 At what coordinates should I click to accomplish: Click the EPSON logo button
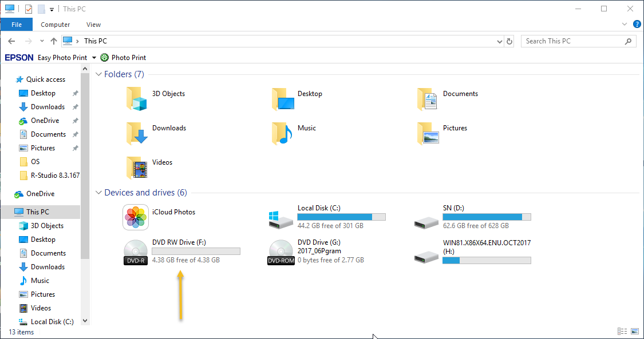[x=19, y=57]
